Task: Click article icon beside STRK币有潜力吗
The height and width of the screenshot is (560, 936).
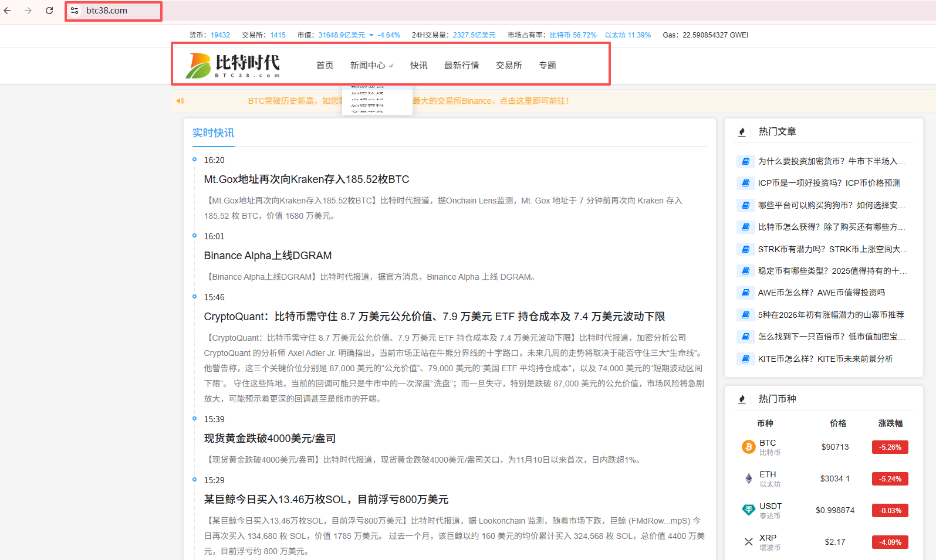Action: click(745, 249)
